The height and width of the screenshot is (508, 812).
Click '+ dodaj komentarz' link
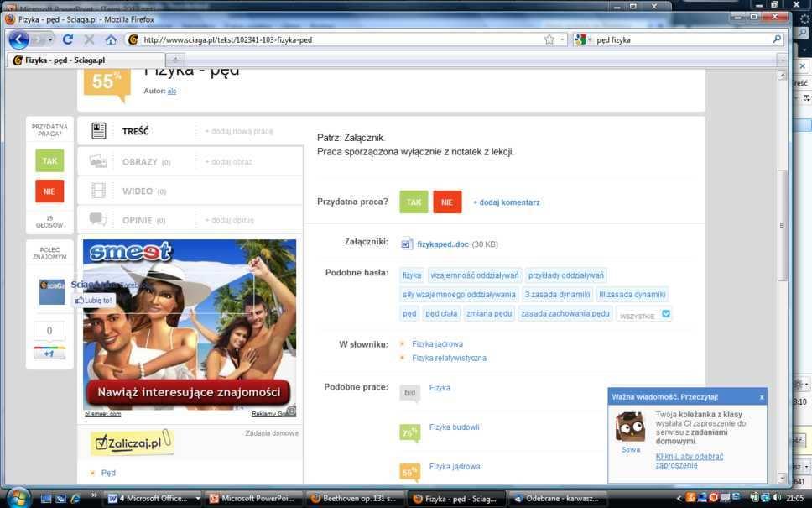[x=507, y=202]
